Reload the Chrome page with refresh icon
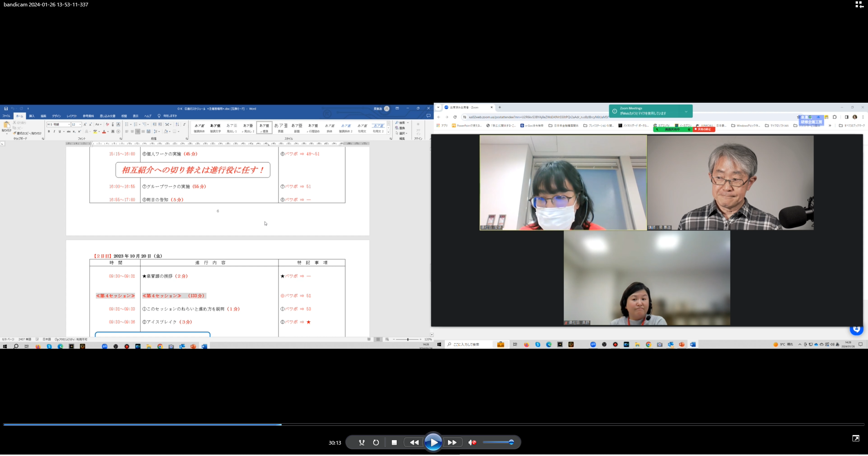The width and height of the screenshot is (868, 456). click(x=455, y=117)
